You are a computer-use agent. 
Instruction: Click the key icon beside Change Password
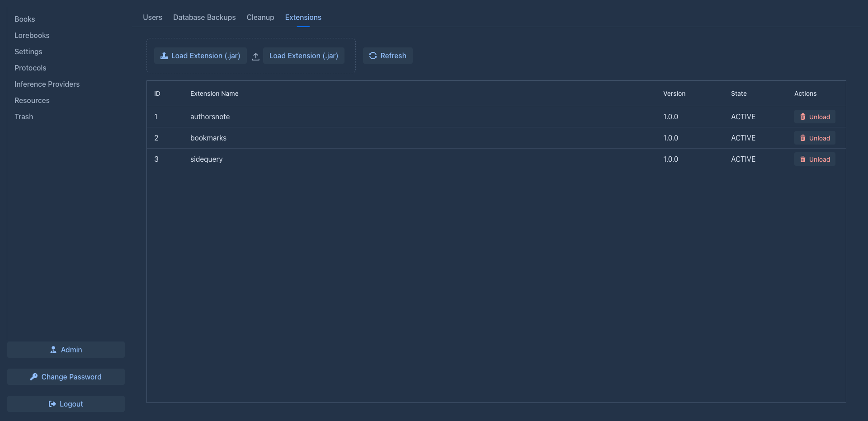click(34, 377)
